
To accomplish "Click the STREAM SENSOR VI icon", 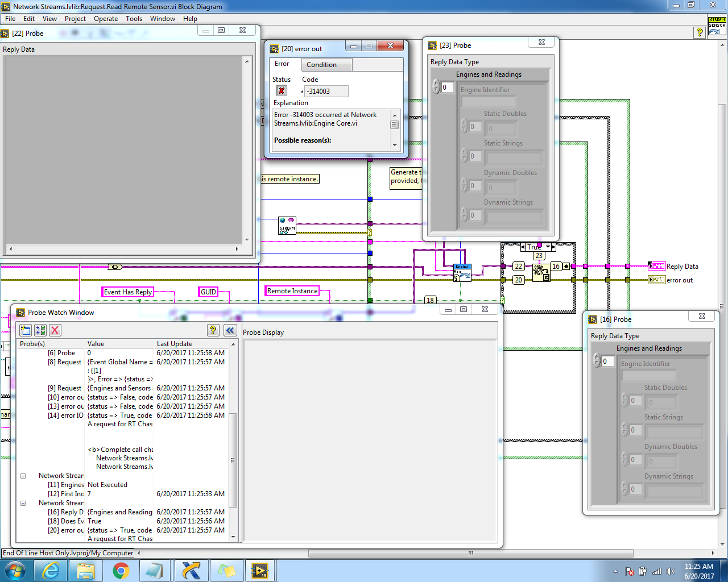I will (x=717, y=26).
